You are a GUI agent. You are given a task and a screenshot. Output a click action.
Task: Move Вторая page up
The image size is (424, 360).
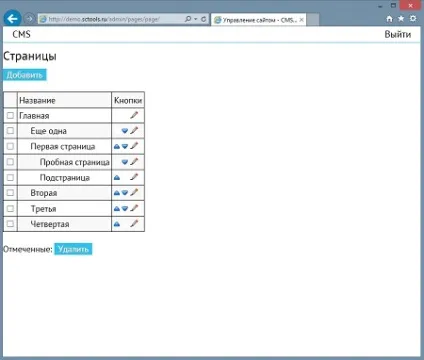click(117, 193)
